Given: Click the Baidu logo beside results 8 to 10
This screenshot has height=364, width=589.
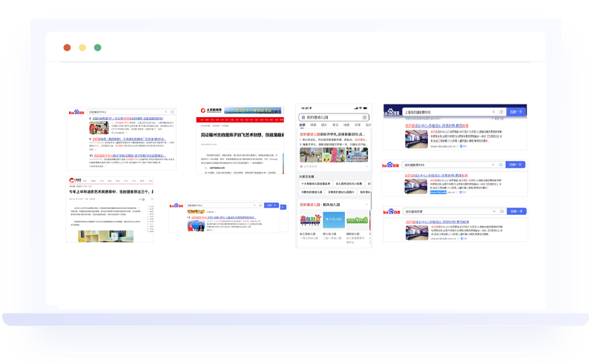Looking at the screenshot, I should pyautogui.click(x=76, y=112).
